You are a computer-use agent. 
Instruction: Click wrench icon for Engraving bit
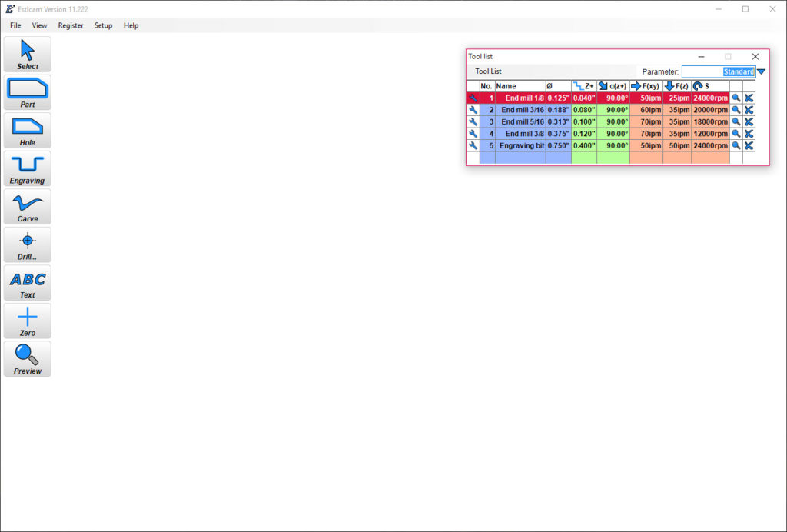[x=473, y=145]
